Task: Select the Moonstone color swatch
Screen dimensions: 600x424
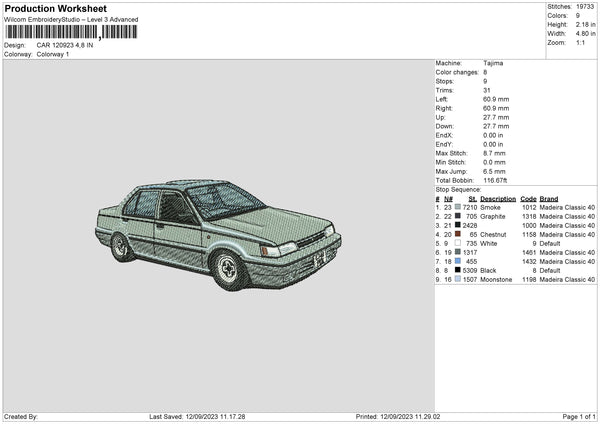Action: pyautogui.click(x=458, y=279)
